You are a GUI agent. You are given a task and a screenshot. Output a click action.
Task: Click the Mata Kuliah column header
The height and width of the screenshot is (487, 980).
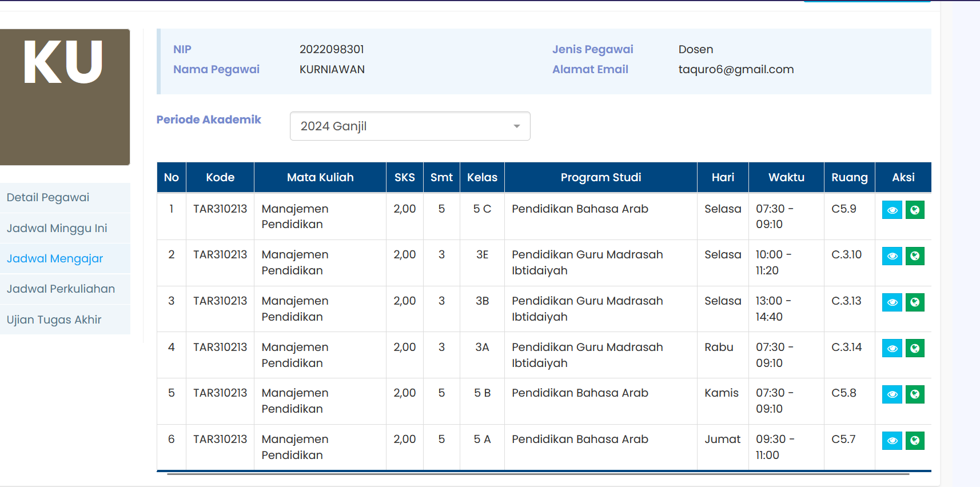(x=320, y=178)
